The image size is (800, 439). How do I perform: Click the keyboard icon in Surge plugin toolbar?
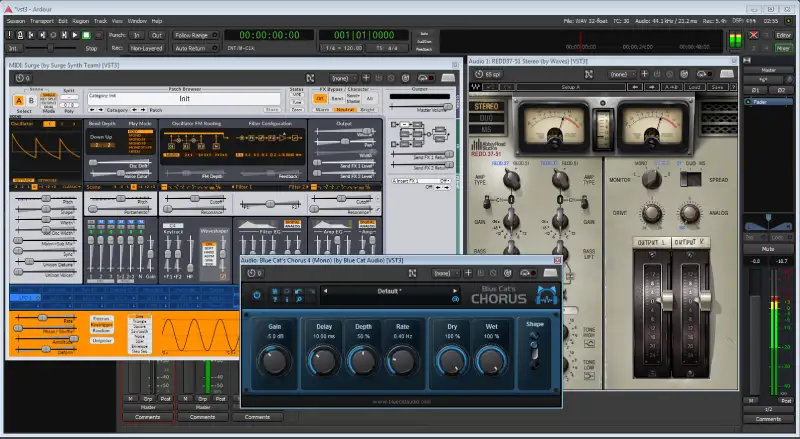click(x=448, y=78)
